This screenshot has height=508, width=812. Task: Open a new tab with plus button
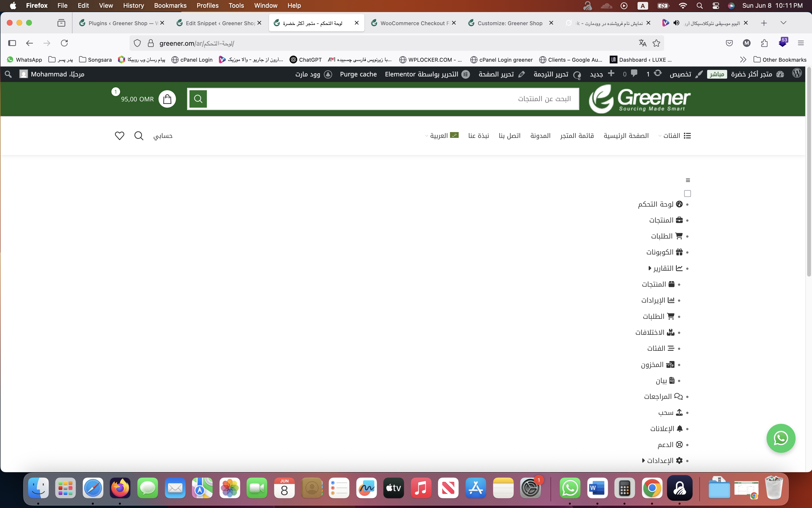pos(764,23)
